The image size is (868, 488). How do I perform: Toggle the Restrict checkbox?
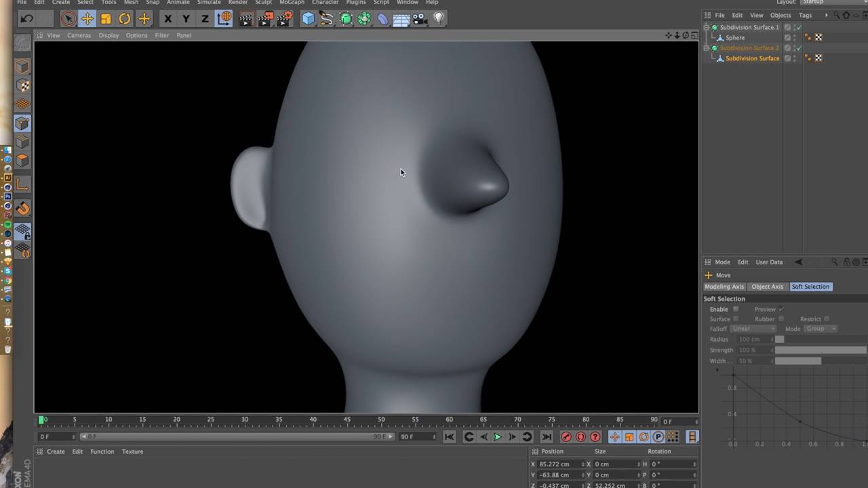pyautogui.click(x=827, y=319)
